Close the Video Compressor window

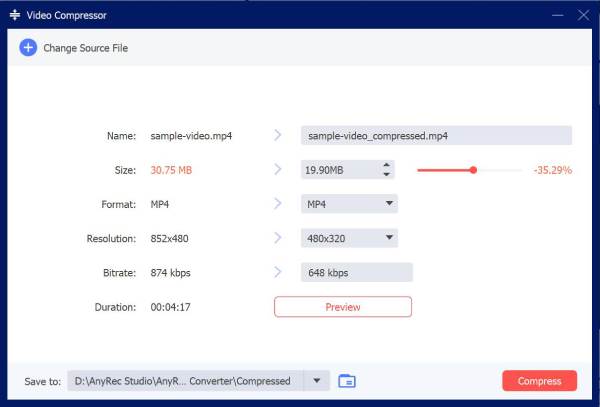(584, 15)
